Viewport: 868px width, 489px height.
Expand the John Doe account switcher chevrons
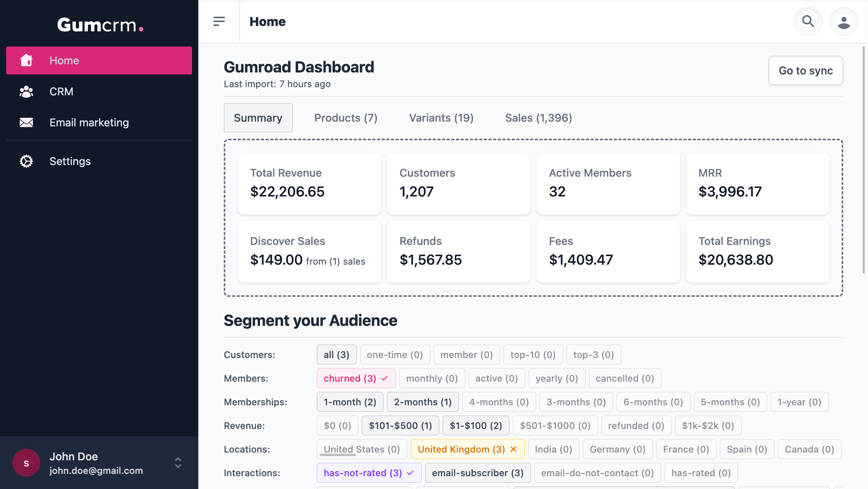(178, 463)
